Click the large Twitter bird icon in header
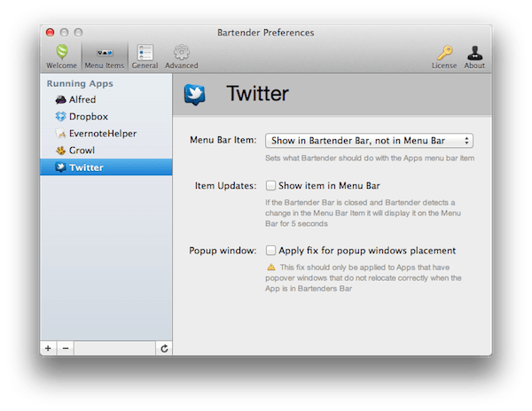Image resolution: width=532 pixels, height=411 pixels. [x=195, y=95]
